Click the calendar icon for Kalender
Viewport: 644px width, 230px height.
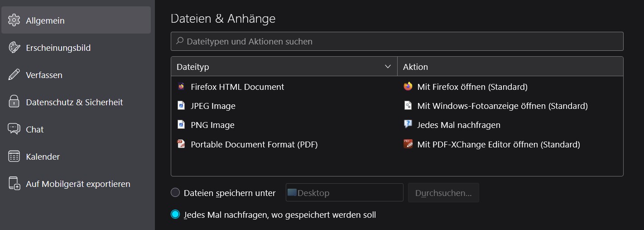click(x=14, y=157)
